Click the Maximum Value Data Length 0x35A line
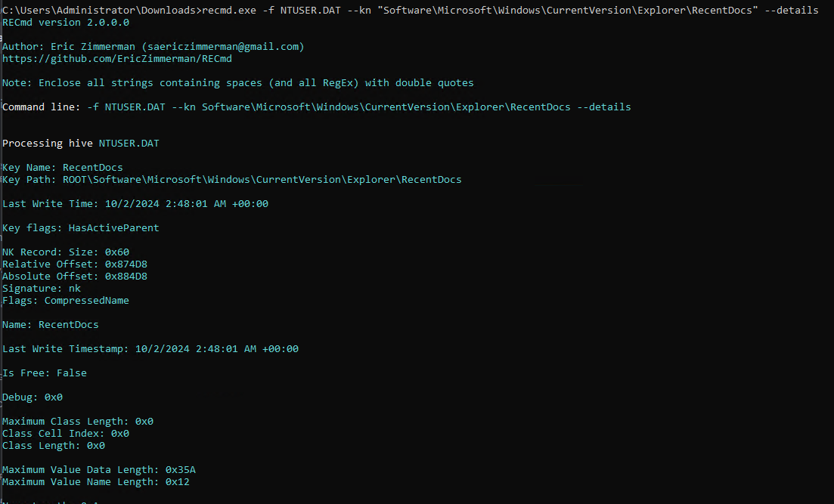This screenshot has height=504, width=834. (99, 470)
